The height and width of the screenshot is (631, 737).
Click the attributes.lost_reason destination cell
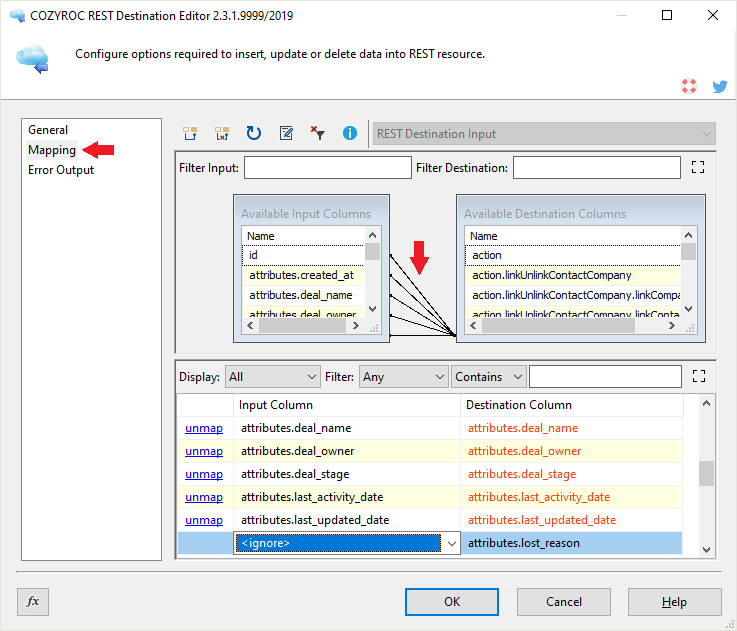coord(572,544)
